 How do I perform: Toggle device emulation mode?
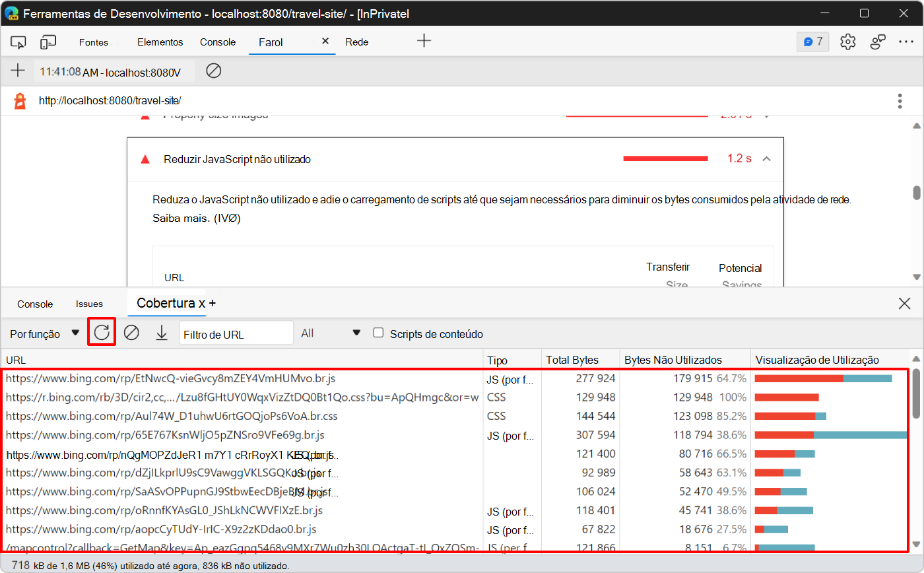48,41
